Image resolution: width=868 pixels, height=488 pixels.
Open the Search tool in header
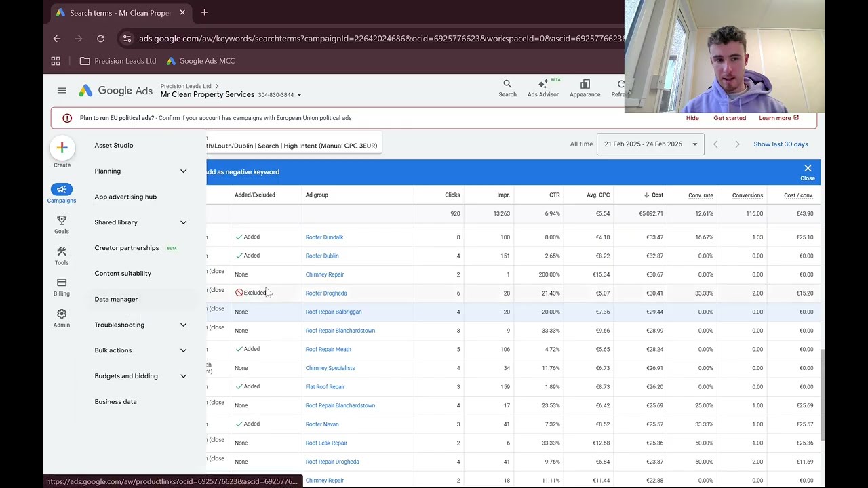[x=507, y=88]
